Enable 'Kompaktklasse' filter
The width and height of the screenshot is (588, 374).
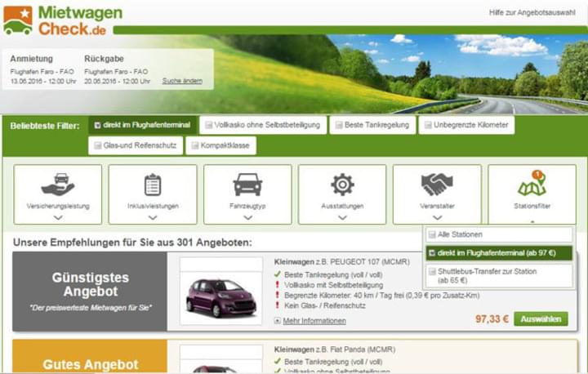[x=220, y=145]
